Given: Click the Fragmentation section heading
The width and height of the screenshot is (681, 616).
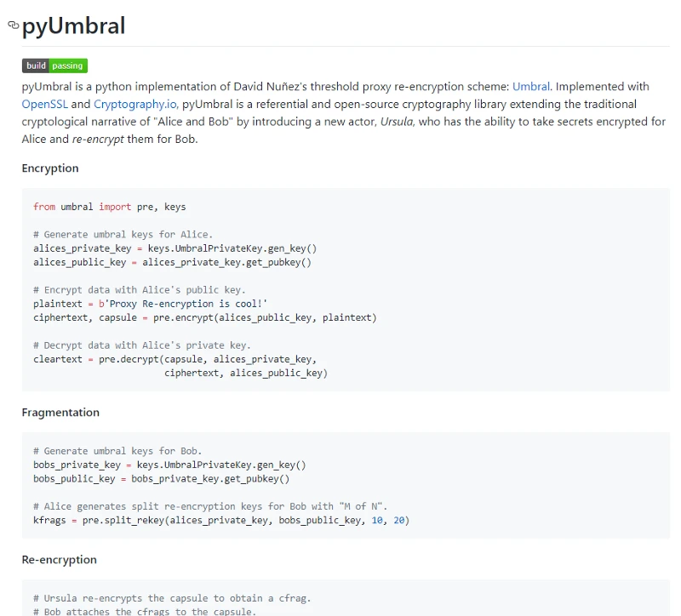Looking at the screenshot, I should click(x=60, y=413).
